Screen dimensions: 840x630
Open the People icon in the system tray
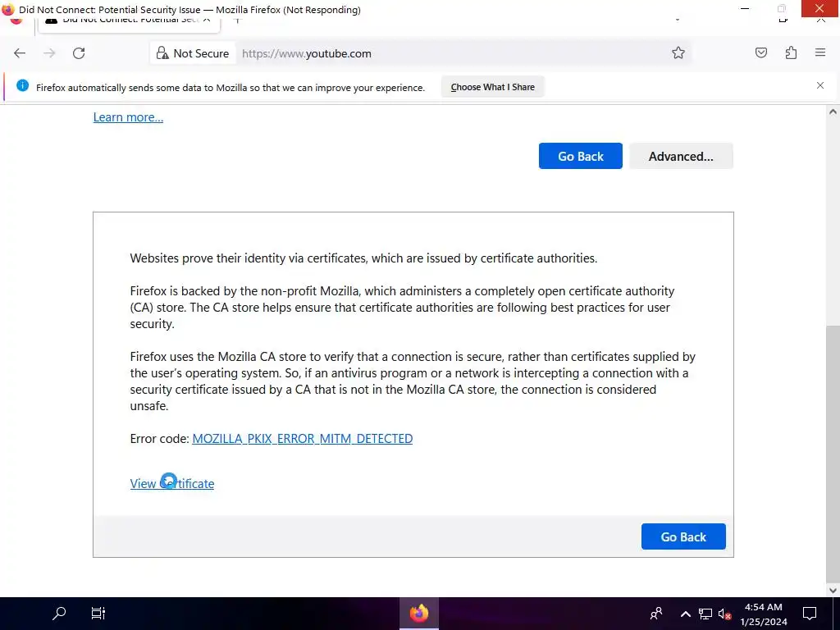click(656, 614)
